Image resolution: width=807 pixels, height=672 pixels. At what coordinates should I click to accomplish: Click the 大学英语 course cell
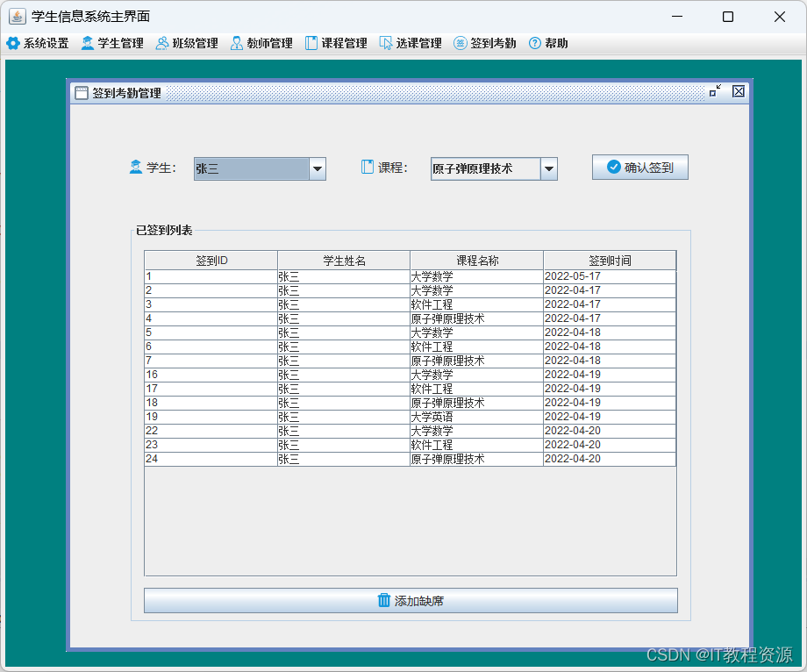476,417
